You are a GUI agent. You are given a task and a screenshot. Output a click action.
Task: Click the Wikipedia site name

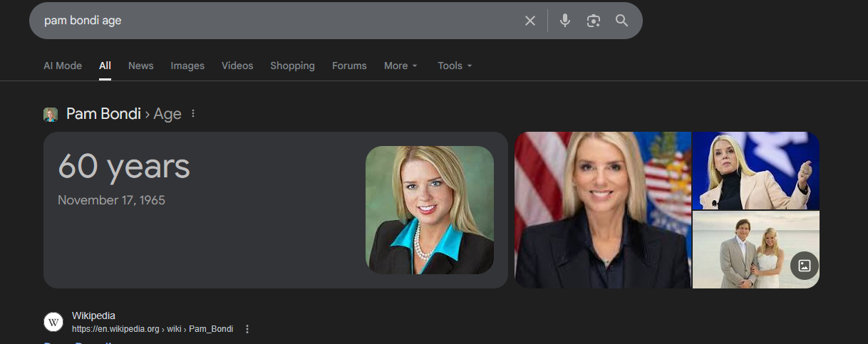(93, 316)
